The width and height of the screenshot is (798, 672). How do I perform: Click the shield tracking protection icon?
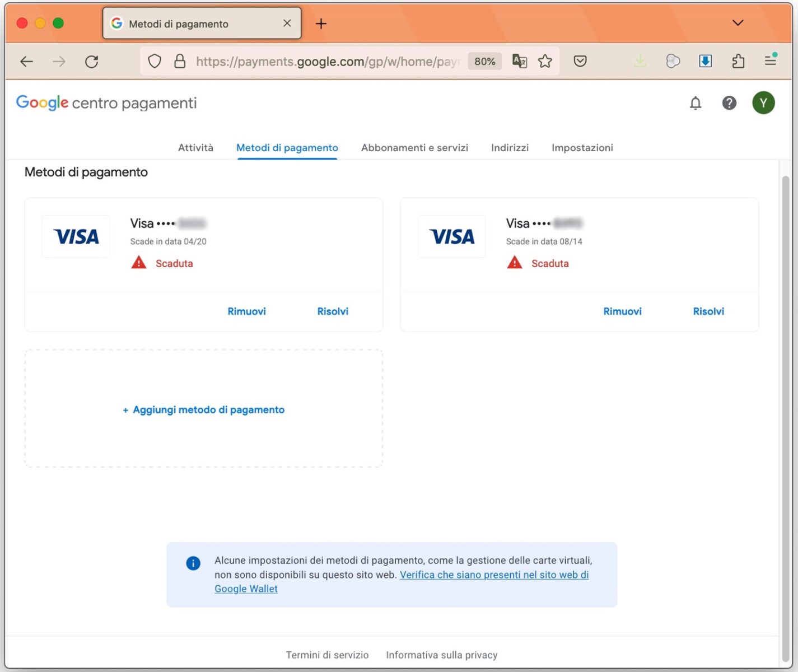click(x=155, y=61)
